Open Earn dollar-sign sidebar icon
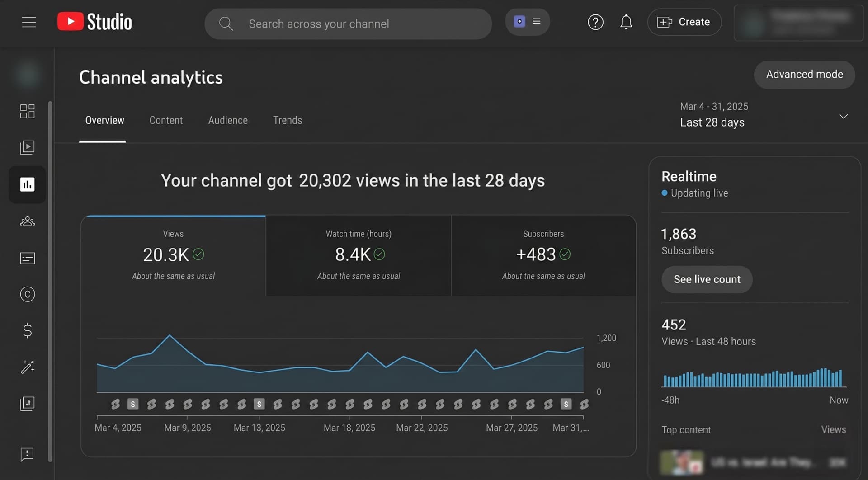Viewport: 868px width, 480px height. (x=27, y=331)
